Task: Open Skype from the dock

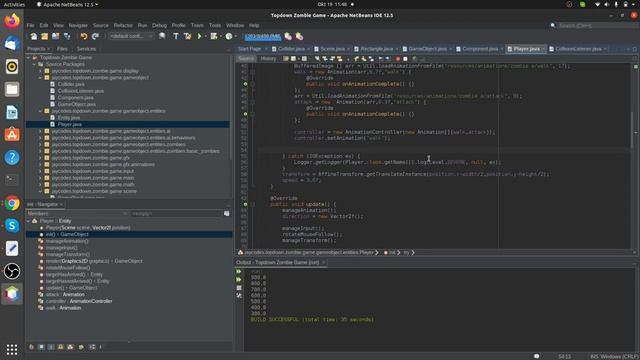Action: (x=12, y=226)
